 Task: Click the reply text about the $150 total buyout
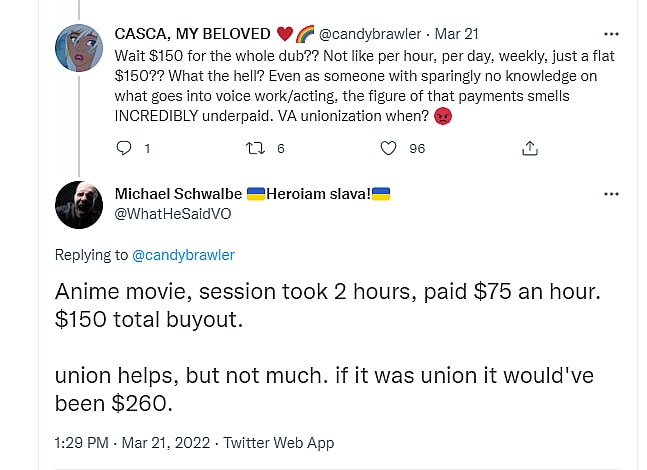(x=300, y=305)
